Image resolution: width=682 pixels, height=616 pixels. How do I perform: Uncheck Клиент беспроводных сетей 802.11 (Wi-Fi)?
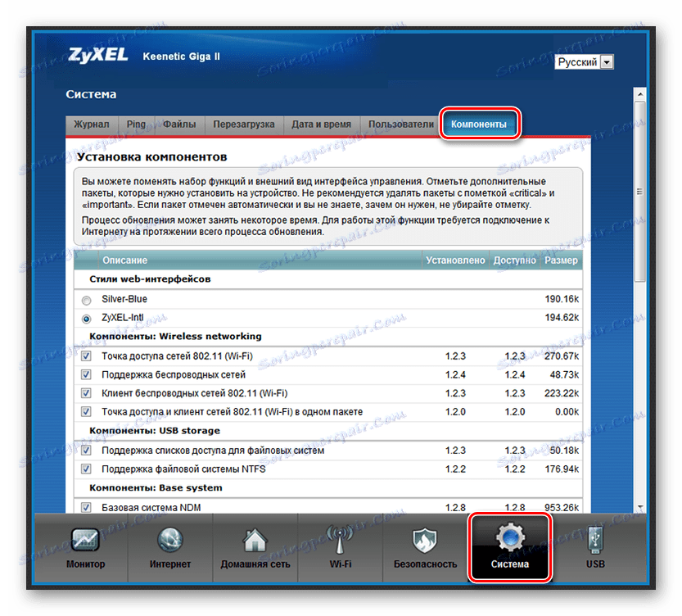86,393
